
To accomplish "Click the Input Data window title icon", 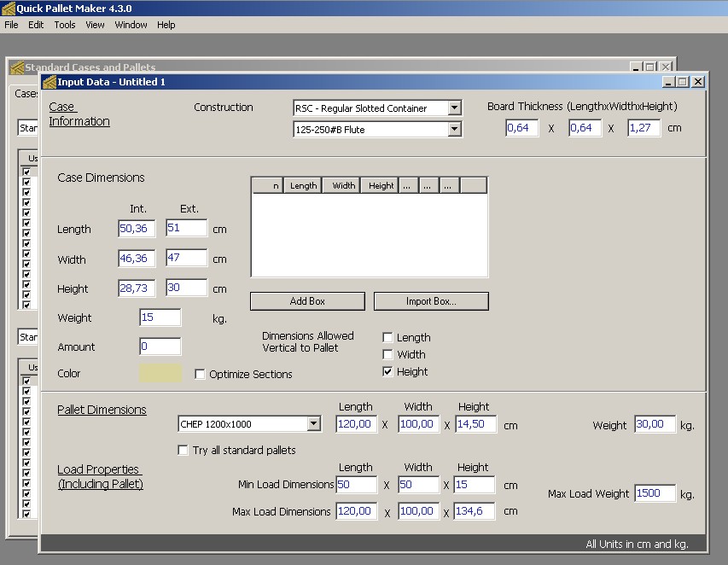I will coord(50,82).
